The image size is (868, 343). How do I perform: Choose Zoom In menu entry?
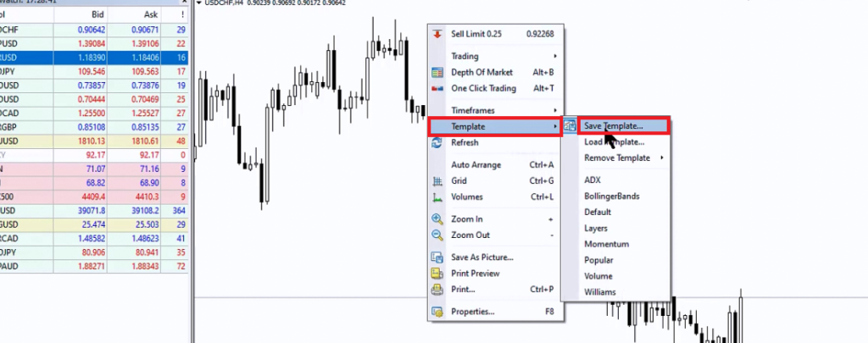[x=495, y=219]
